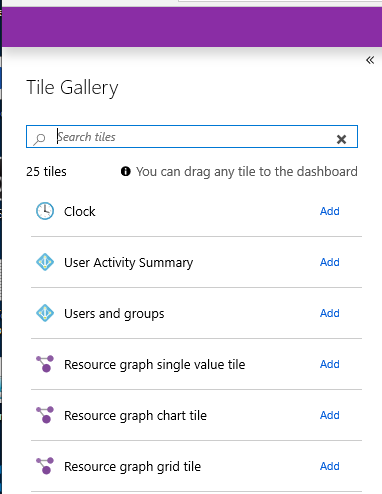382x494 pixels.
Task: Select the Resource graph chart tile label
Action: pos(135,416)
